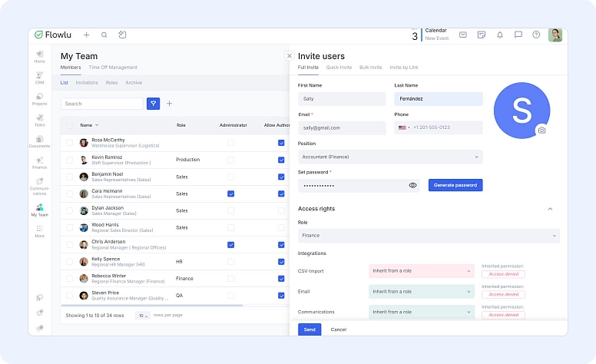Collapse the Access rights section
This screenshot has width=596, height=364.
550,209
